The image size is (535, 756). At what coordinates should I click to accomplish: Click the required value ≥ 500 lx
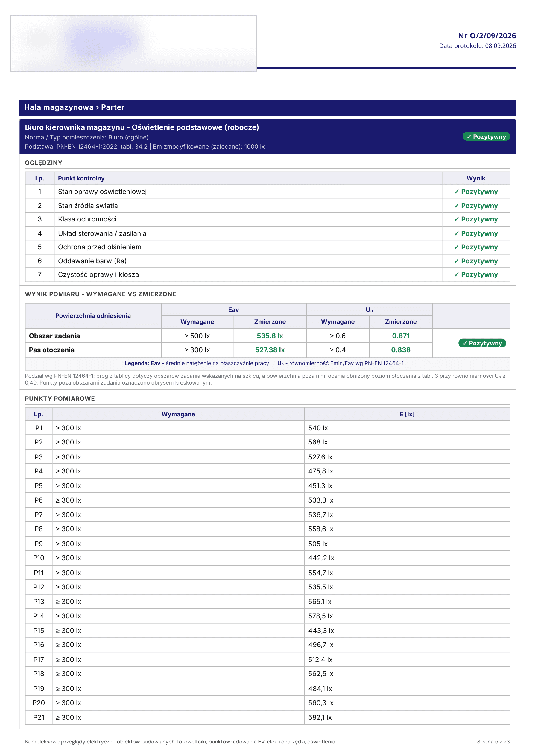click(x=197, y=336)
